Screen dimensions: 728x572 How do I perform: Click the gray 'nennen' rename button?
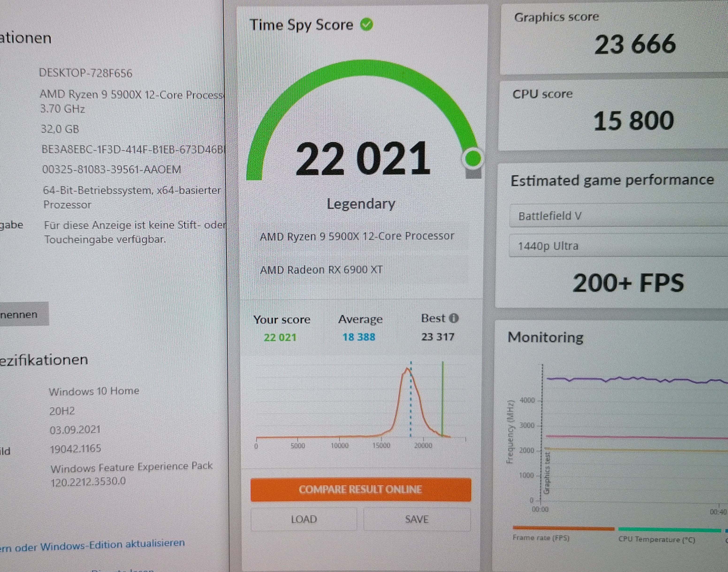click(x=24, y=314)
